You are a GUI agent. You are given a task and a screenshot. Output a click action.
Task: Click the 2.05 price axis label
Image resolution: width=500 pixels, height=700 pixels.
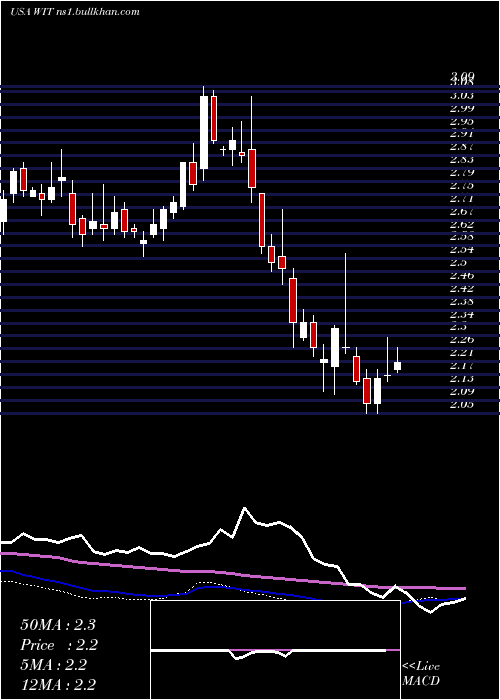462,404
